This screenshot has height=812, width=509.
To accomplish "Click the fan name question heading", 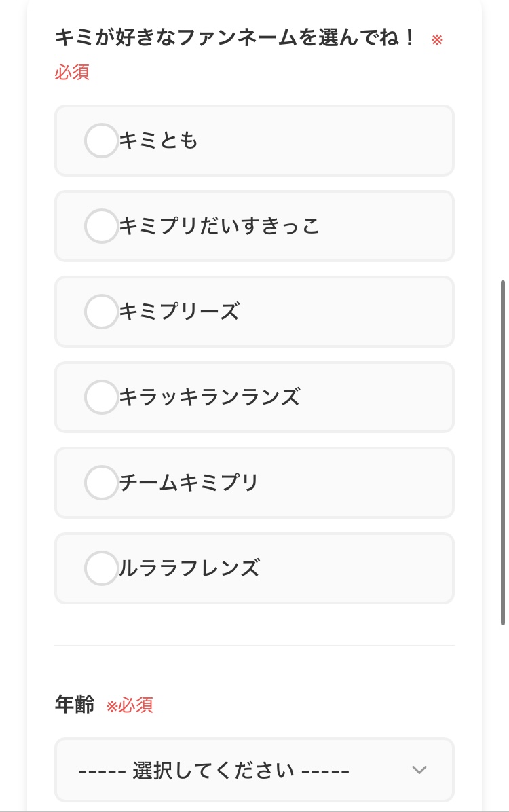I will click(235, 38).
